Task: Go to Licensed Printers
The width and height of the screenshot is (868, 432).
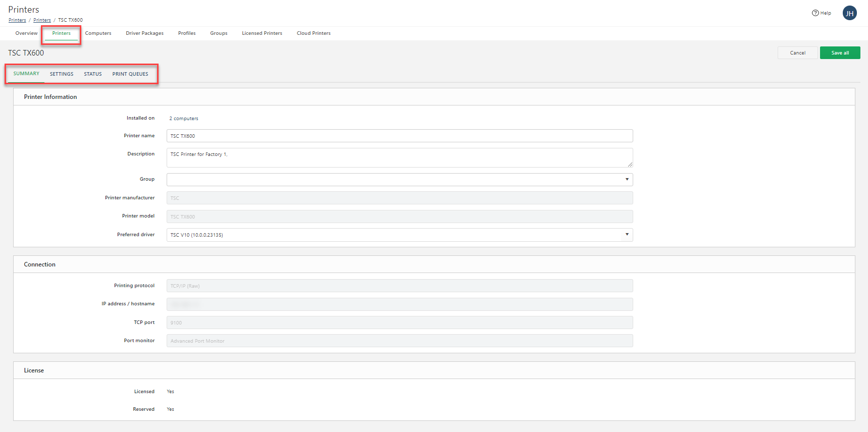Action: (x=262, y=33)
